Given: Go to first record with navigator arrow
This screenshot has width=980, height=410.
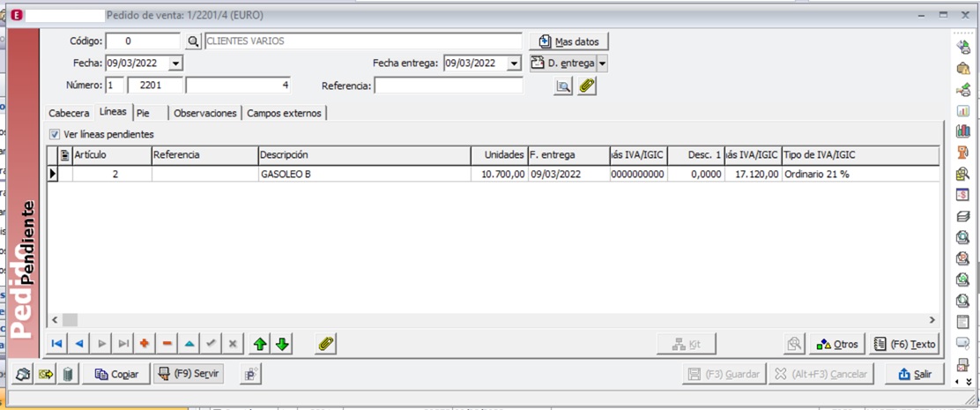Looking at the screenshot, I should click(56, 344).
